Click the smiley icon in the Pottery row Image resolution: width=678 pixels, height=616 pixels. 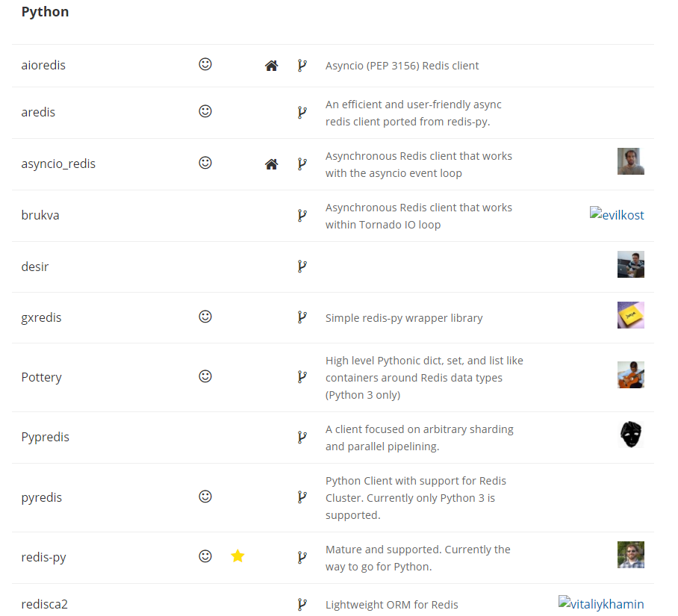(x=205, y=376)
